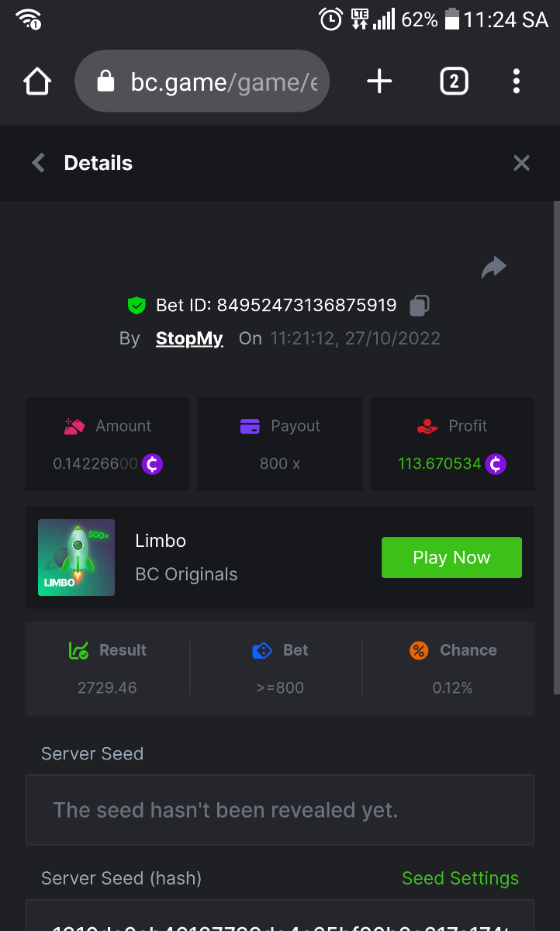The height and width of the screenshot is (931, 560).
Task: Tap the Profit currency coin icon
Action: pyautogui.click(x=496, y=465)
